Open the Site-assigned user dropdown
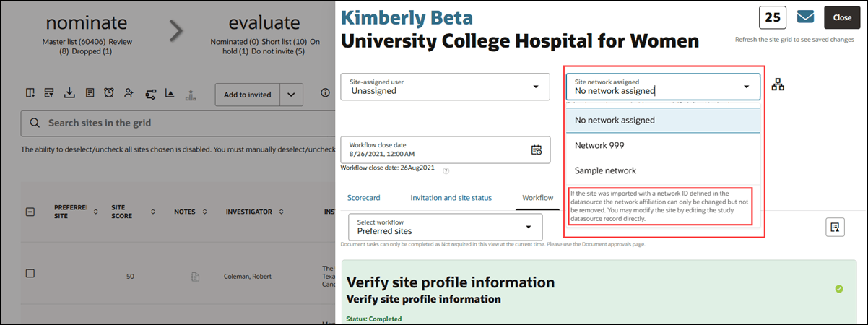 445,87
